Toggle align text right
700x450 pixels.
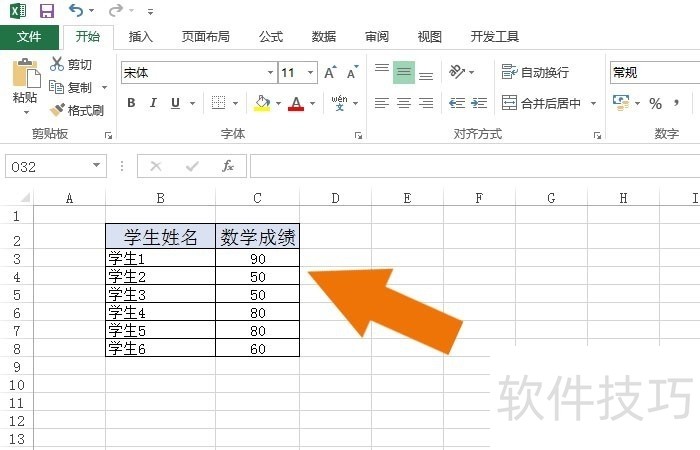(x=426, y=103)
